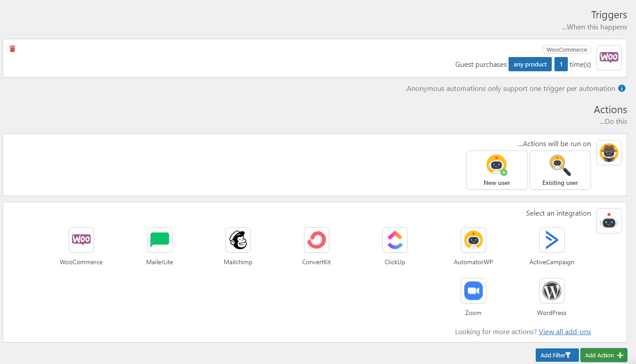Pick the ConvertKit integration icon
The image size is (636, 364).
point(316,240)
